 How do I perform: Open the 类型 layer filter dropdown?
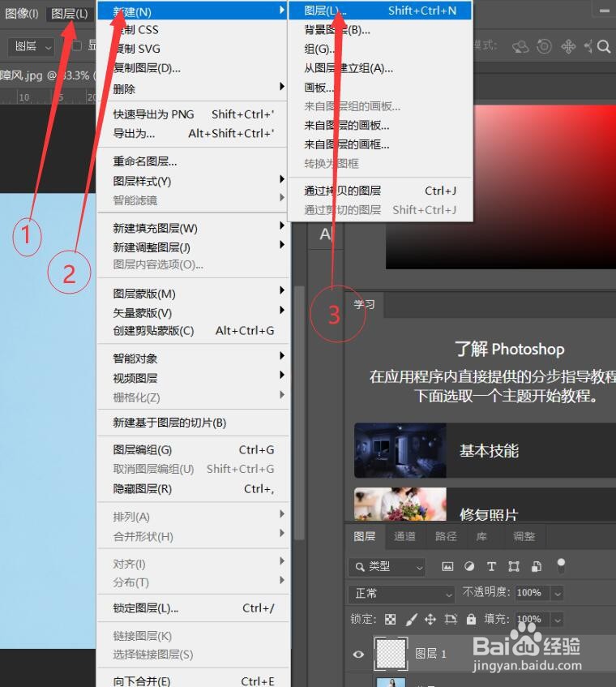(x=387, y=567)
